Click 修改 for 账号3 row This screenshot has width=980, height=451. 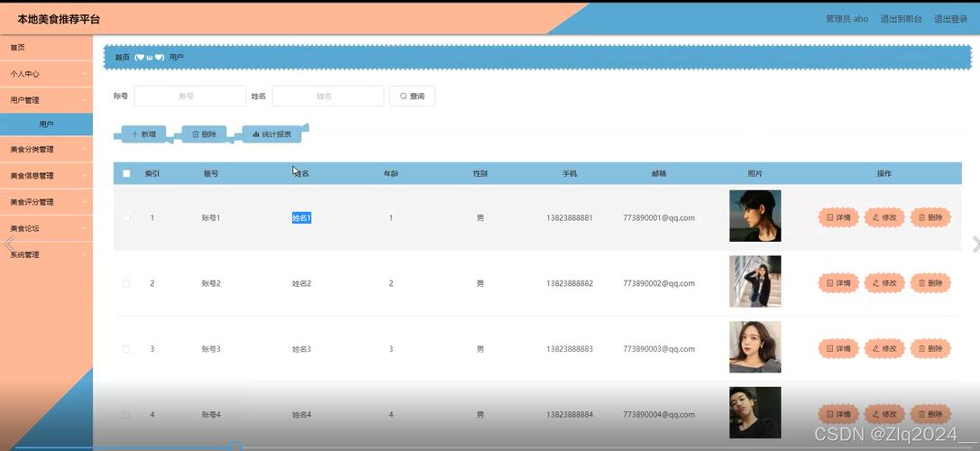(x=884, y=349)
